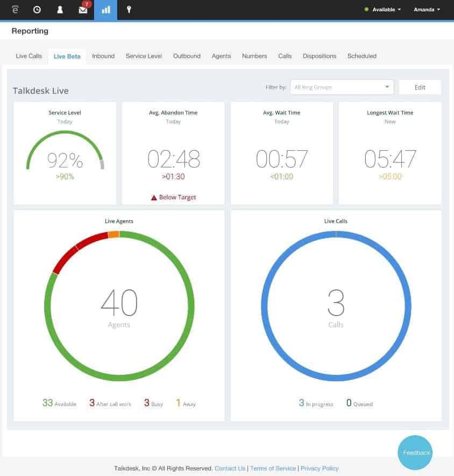Follow the Privacy Policy link

320,468
